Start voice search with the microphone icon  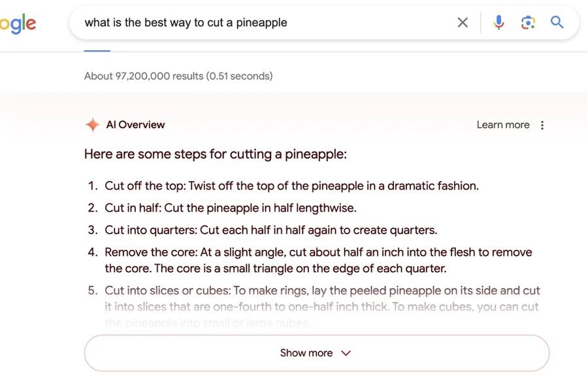coord(498,22)
